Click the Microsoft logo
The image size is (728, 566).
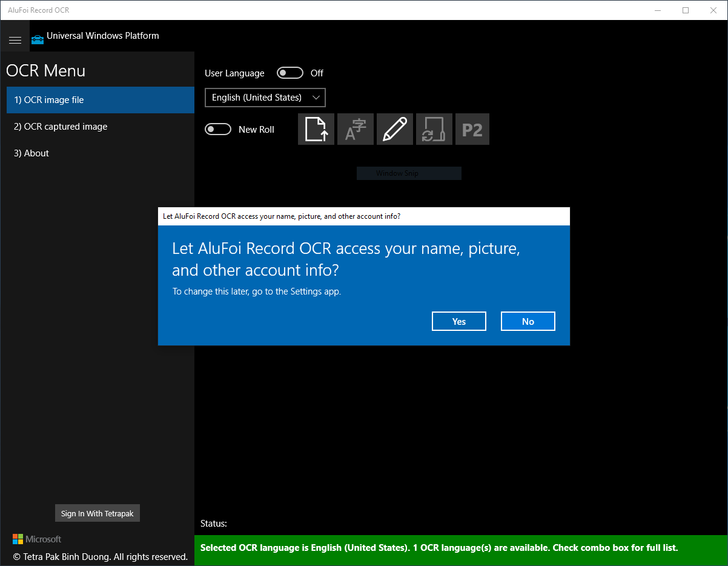point(37,539)
